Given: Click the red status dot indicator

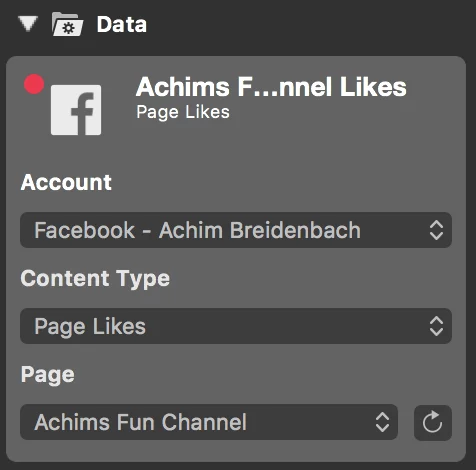Looking at the screenshot, I should point(34,84).
